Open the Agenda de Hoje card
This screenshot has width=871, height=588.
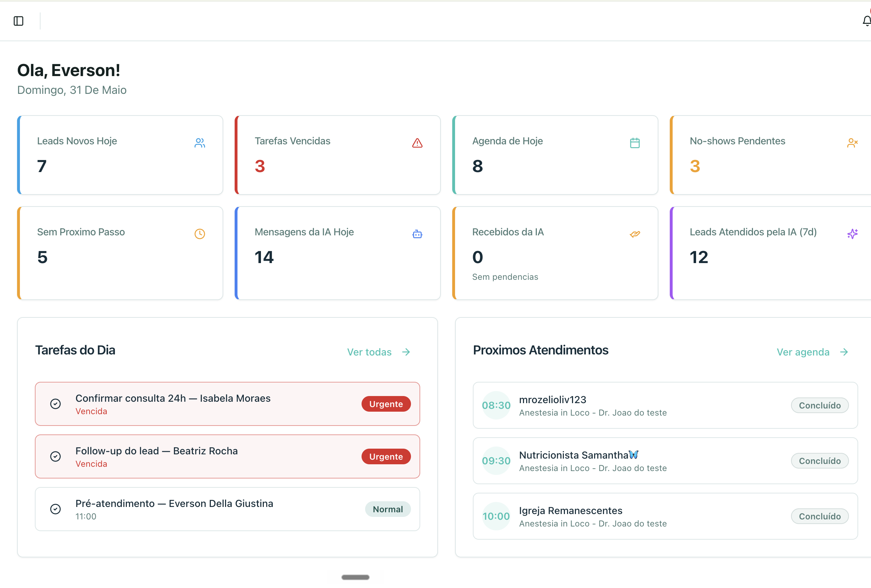pyautogui.click(x=555, y=155)
